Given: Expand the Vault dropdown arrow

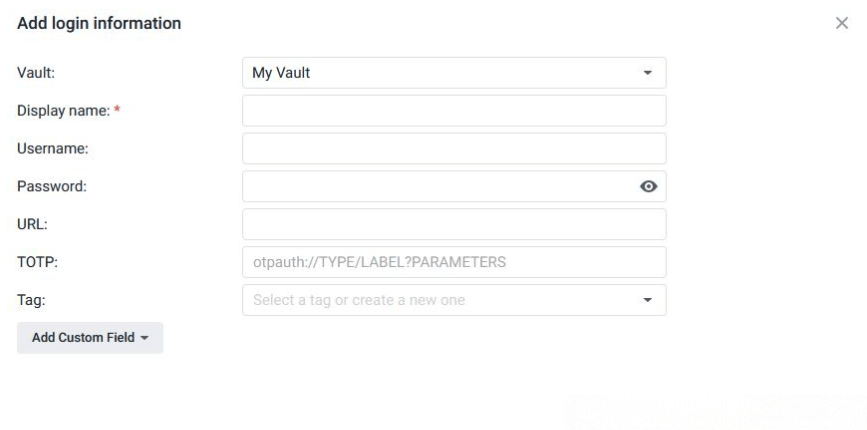Looking at the screenshot, I should coord(647,73).
